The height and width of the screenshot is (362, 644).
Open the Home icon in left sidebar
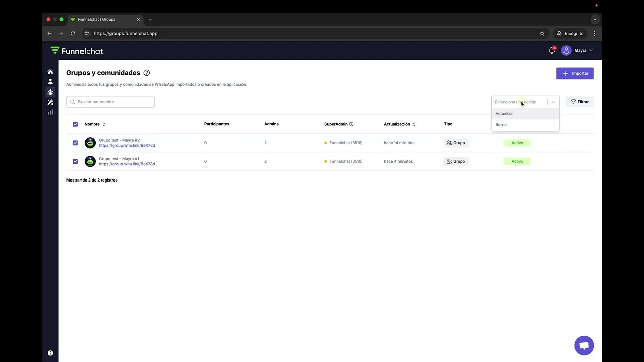click(x=50, y=72)
